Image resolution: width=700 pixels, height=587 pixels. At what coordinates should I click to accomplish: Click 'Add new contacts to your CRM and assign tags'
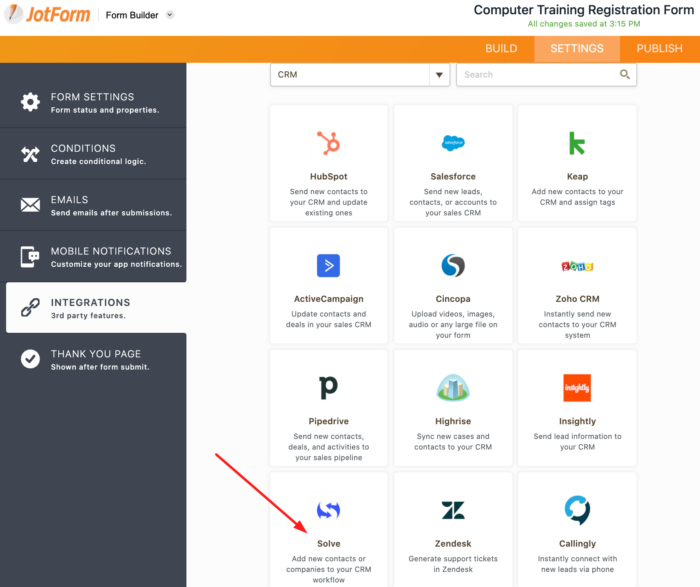point(577,197)
